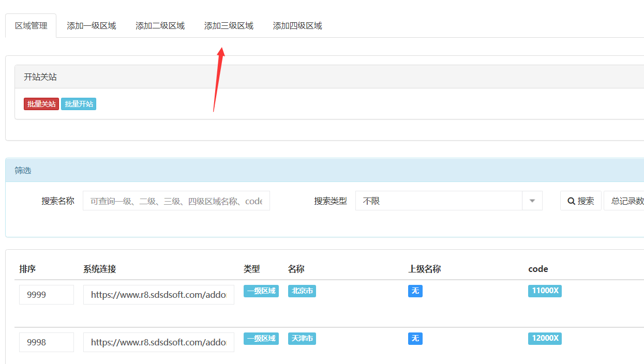Open the 添加二级区域 tab

pyautogui.click(x=160, y=26)
